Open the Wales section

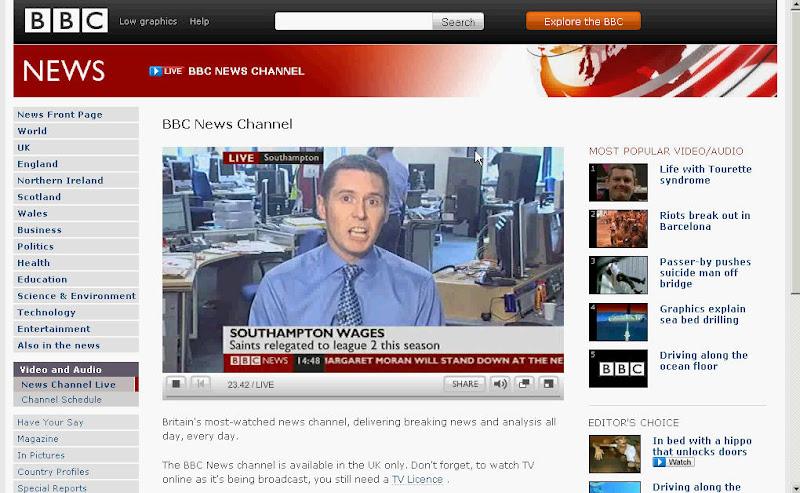click(76, 213)
